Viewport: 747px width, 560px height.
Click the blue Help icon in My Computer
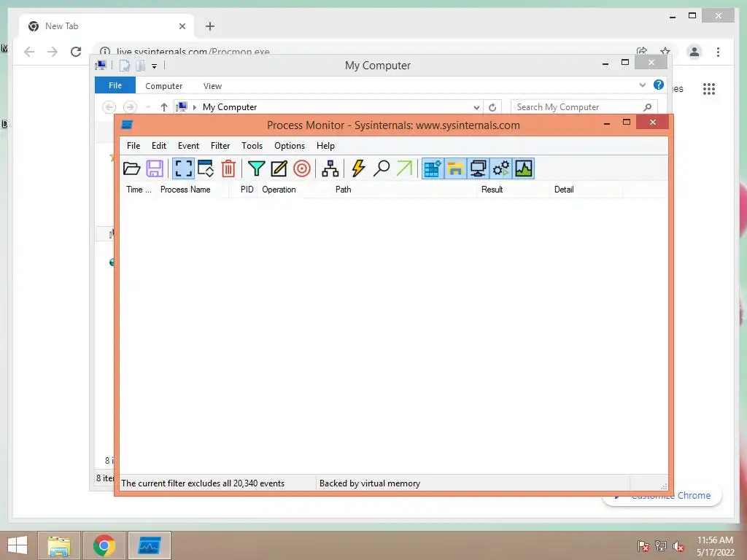click(659, 85)
